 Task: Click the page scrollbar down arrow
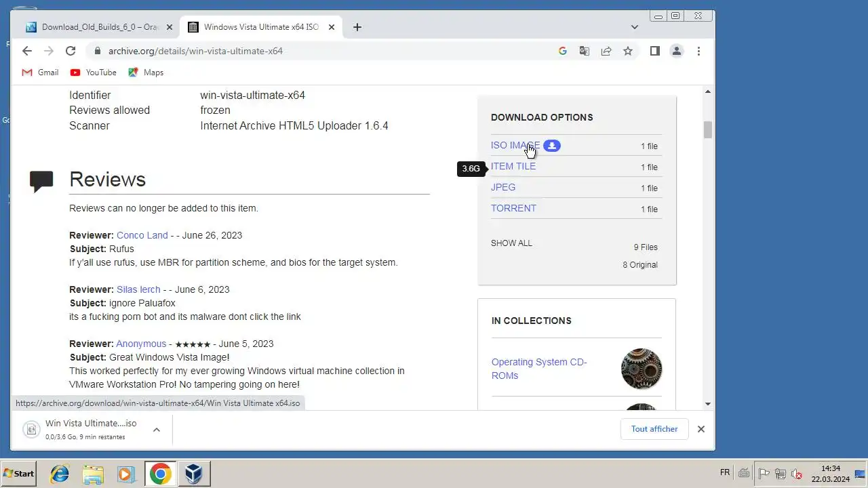pos(708,404)
